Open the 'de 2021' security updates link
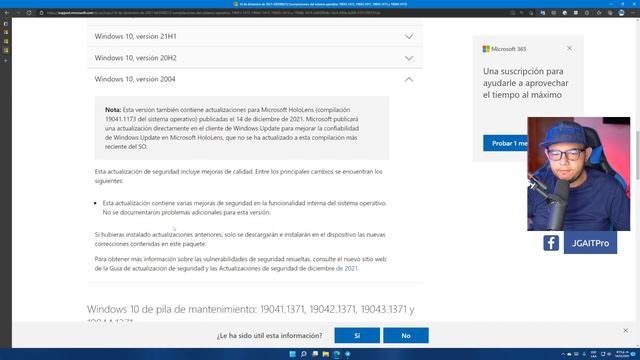640x360 pixels. [347, 268]
